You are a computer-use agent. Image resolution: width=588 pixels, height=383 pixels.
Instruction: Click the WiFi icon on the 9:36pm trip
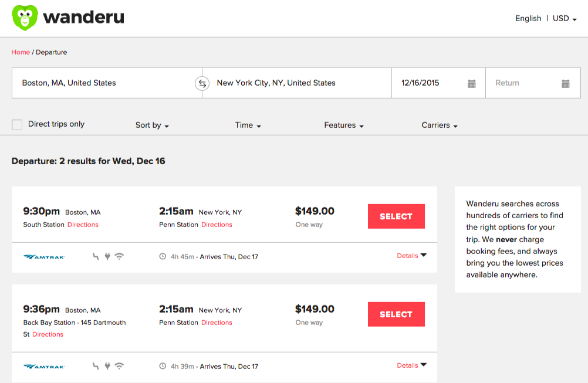click(119, 366)
